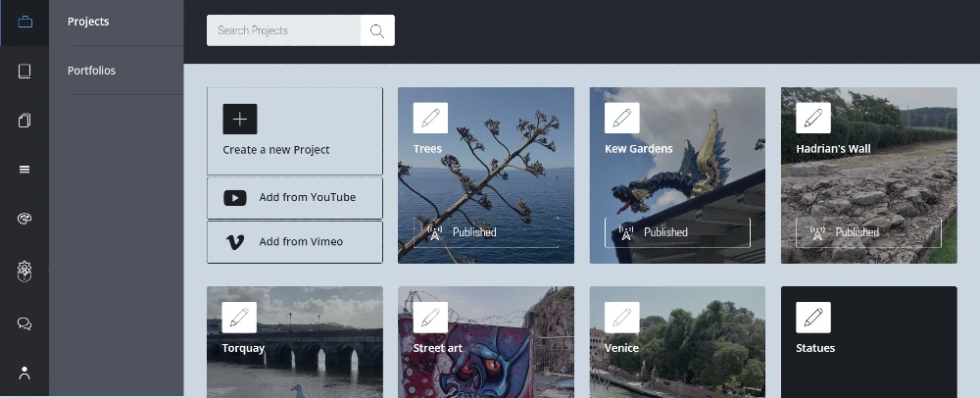Open the briefcase Projects sidebar icon

24,23
